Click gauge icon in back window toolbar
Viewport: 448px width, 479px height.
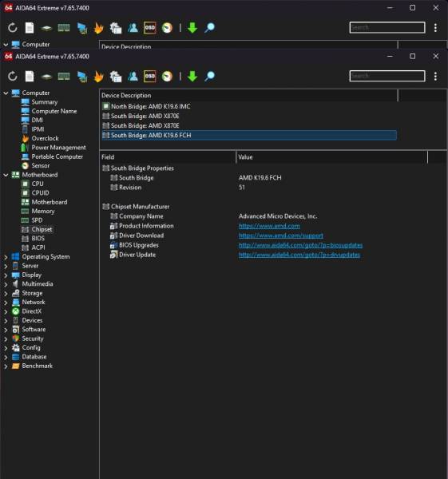pos(167,27)
